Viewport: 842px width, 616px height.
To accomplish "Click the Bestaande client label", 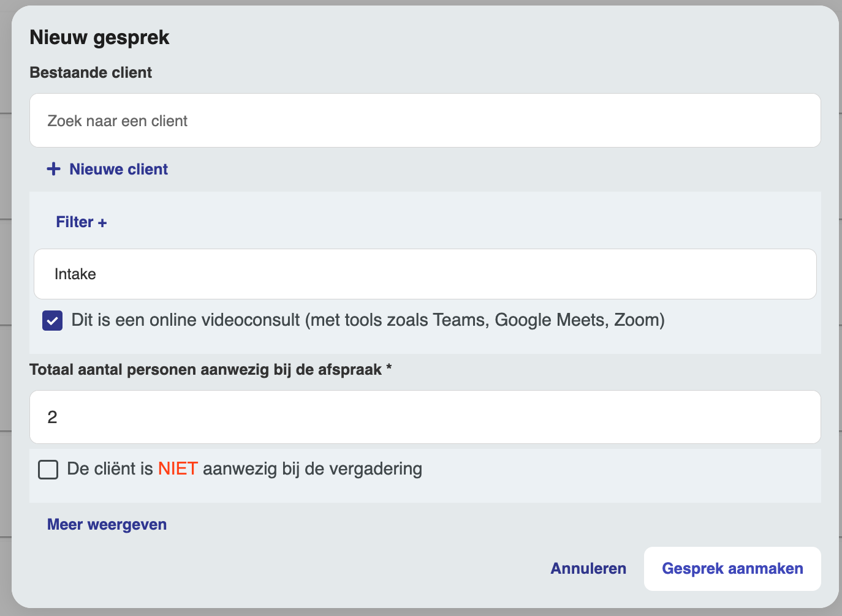I will pyautogui.click(x=91, y=73).
